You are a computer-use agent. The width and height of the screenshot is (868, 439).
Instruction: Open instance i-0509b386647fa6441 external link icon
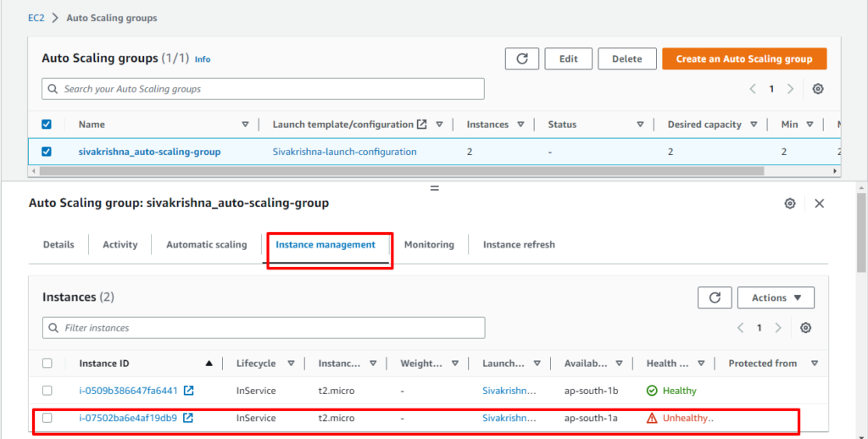pos(189,391)
